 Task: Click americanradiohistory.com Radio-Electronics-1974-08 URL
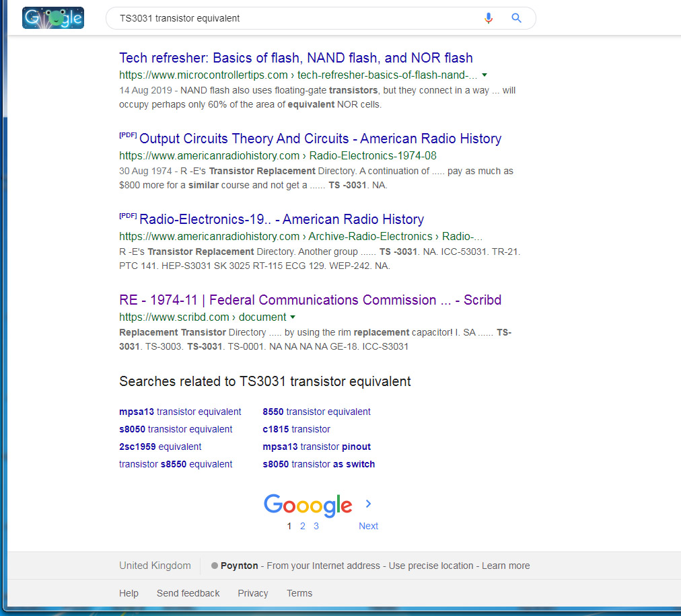277,156
